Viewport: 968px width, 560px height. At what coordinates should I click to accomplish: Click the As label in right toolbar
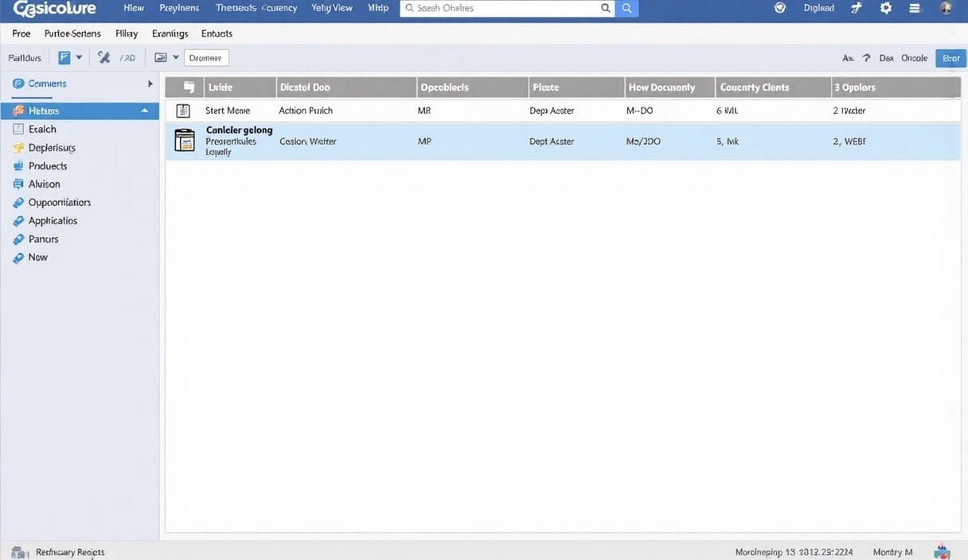(848, 58)
